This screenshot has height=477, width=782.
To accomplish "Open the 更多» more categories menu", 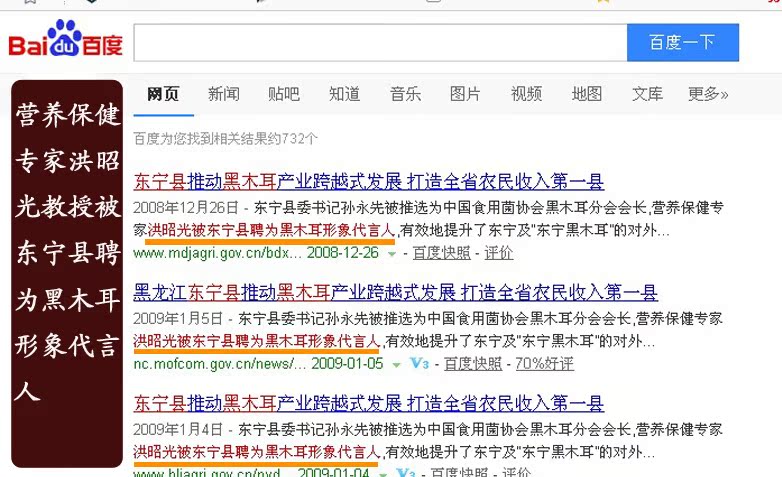I will (x=707, y=94).
